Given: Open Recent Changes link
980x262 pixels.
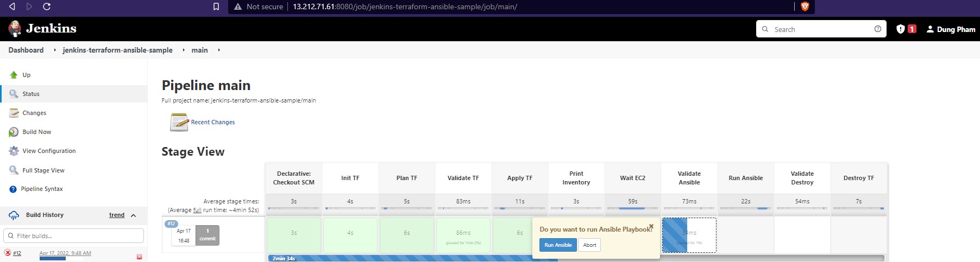Looking at the screenshot, I should 213,122.
